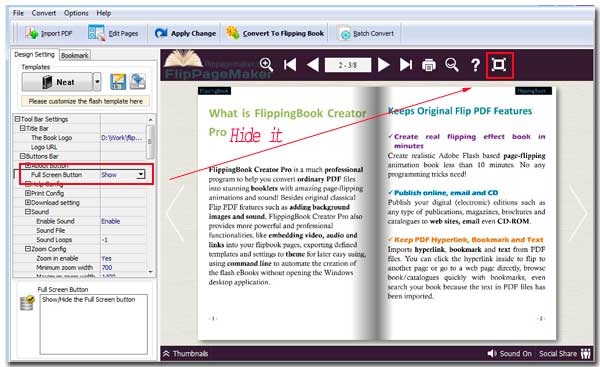Click the Neat template button

click(57, 82)
